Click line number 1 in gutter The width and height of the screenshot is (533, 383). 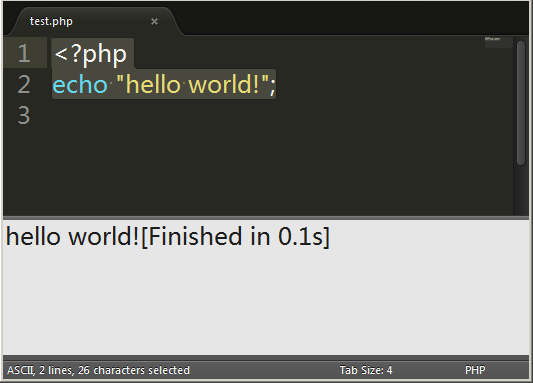tap(24, 53)
